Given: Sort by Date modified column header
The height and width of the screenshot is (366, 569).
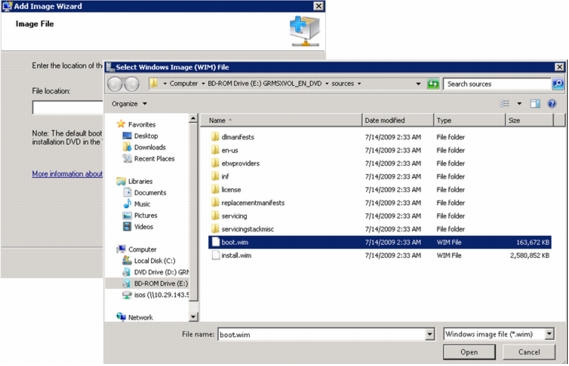Looking at the screenshot, I should pos(398,120).
